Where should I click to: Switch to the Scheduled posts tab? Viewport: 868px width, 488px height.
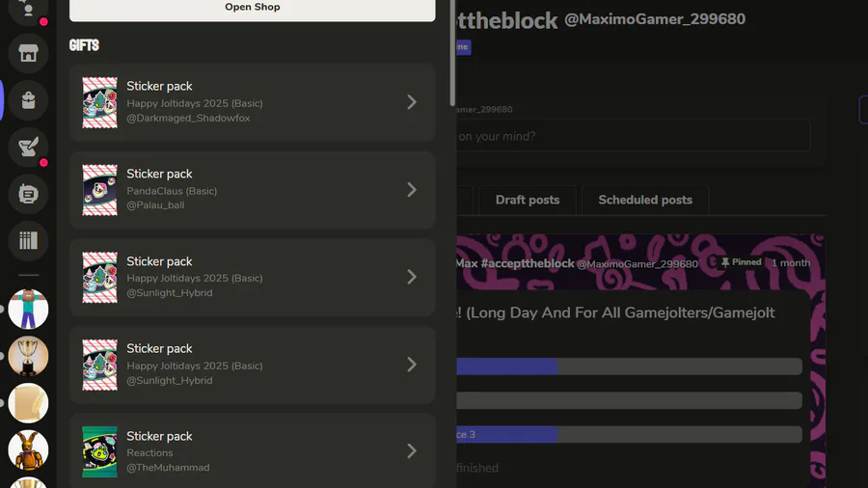click(x=645, y=200)
